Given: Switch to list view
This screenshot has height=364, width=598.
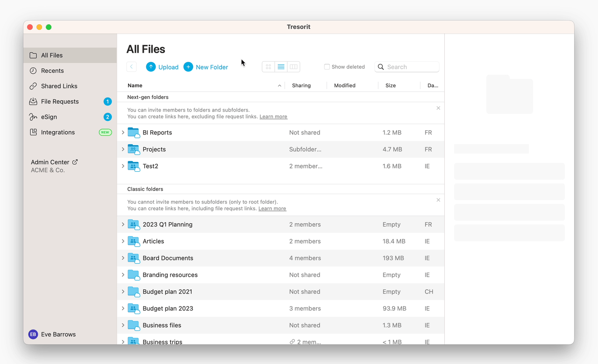Looking at the screenshot, I should point(281,67).
